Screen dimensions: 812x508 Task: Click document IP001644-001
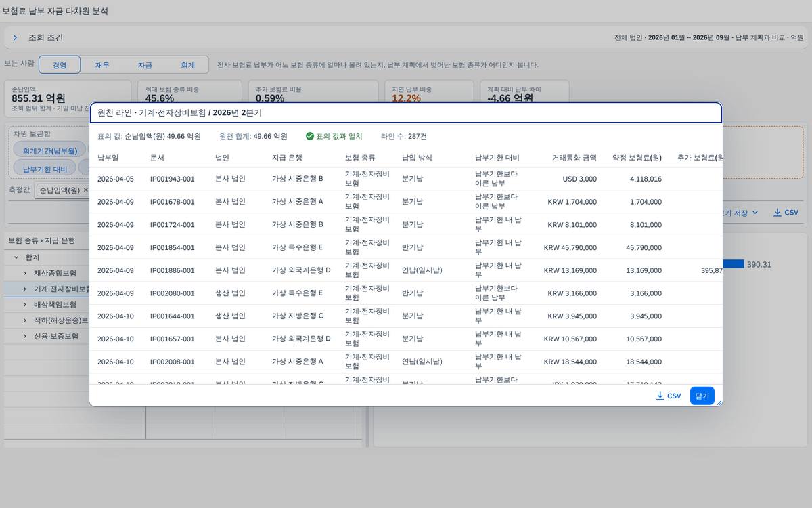(173, 316)
